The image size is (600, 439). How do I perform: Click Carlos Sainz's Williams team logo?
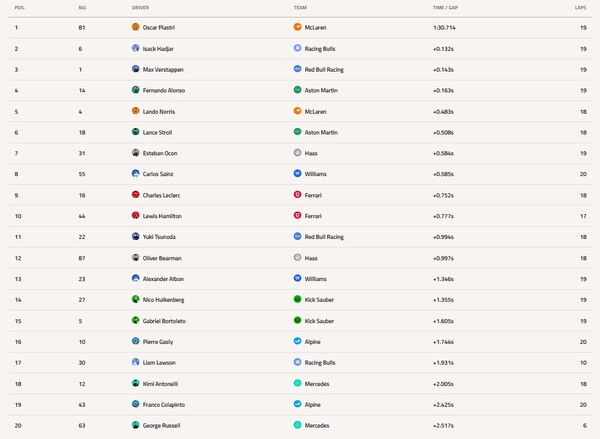297,173
